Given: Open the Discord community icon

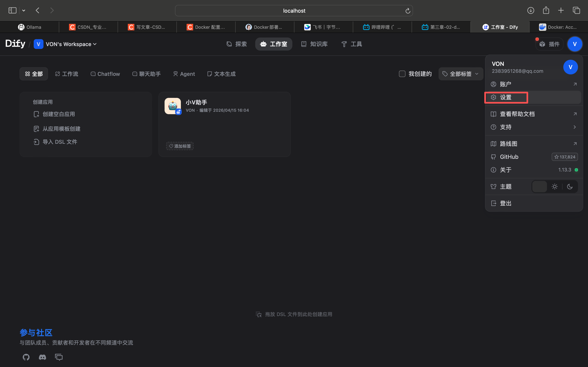Looking at the screenshot, I should (x=42, y=357).
